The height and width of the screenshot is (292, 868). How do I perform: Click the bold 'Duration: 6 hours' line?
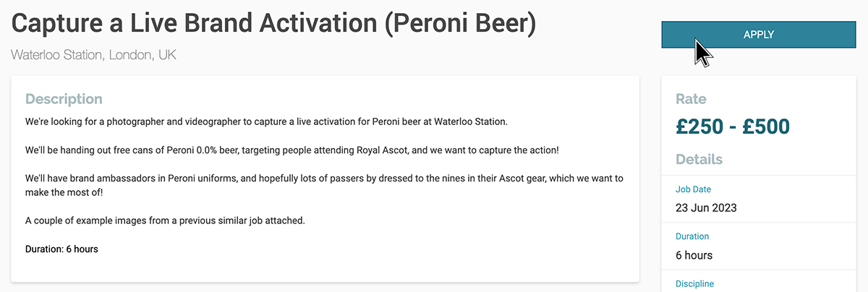(61, 249)
